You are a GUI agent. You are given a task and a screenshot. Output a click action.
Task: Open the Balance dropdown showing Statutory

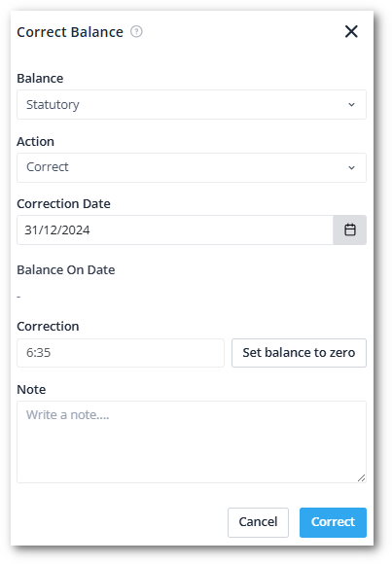coord(192,105)
